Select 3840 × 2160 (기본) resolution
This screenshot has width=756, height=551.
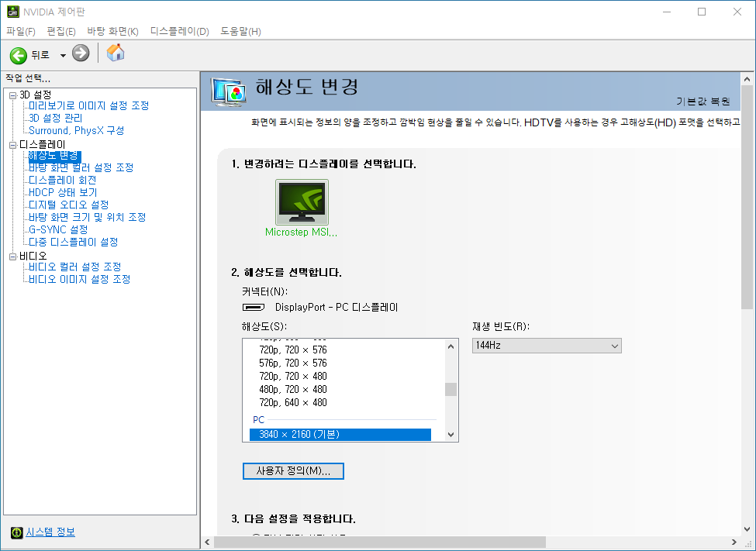click(x=340, y=434)
